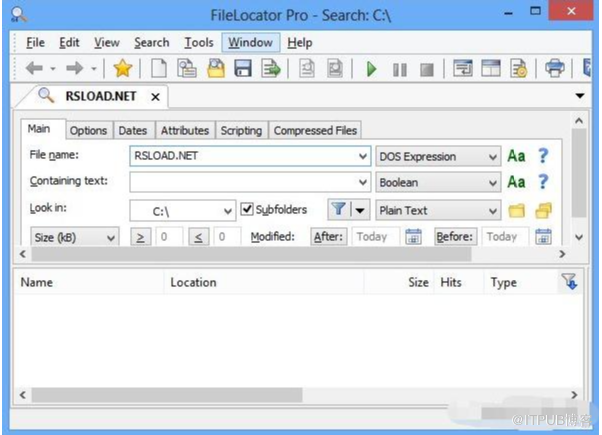The image size is (602, 435).
Task: Go forward with the right arrow toolbar icon
Action: [x=74, y=69]
